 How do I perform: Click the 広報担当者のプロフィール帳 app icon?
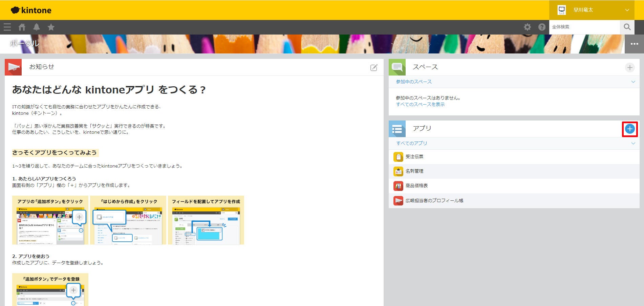[398, 201]
